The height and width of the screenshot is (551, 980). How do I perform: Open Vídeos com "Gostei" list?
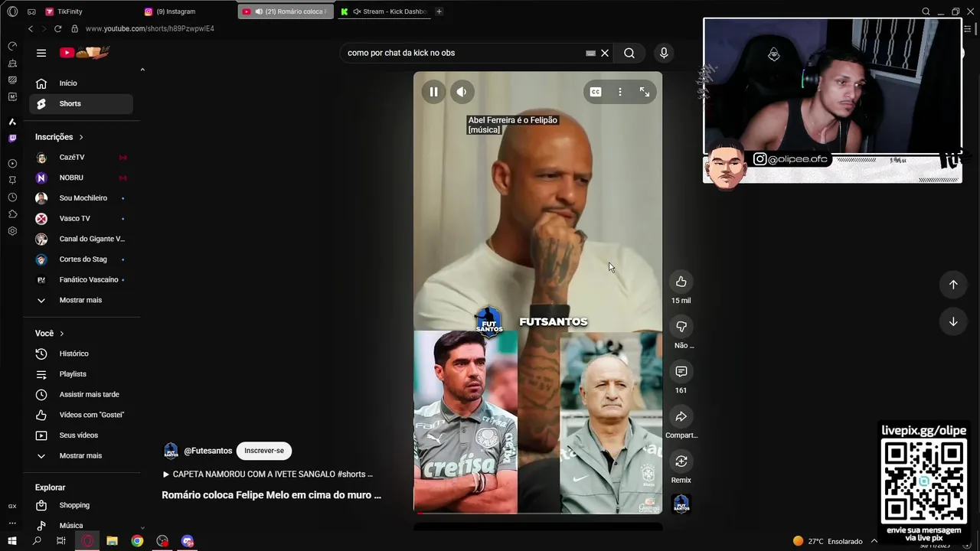80,415
